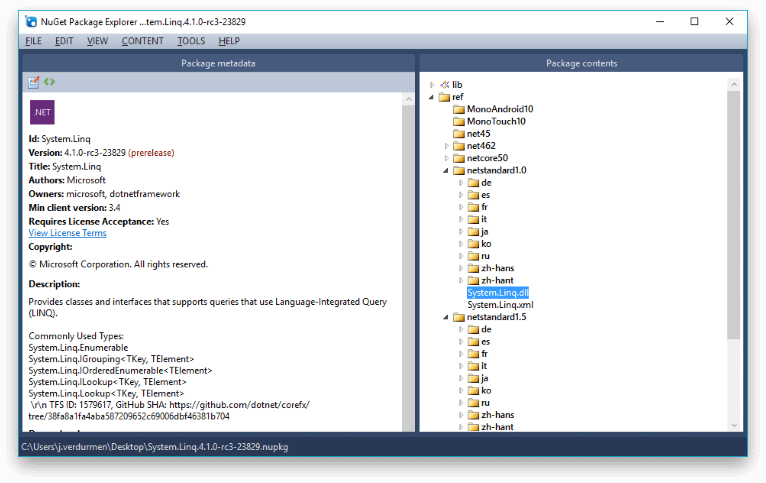The height and width of the screenshot is (483, 766).
Task: Expand the net462 folder node
Action: (446, 146)
